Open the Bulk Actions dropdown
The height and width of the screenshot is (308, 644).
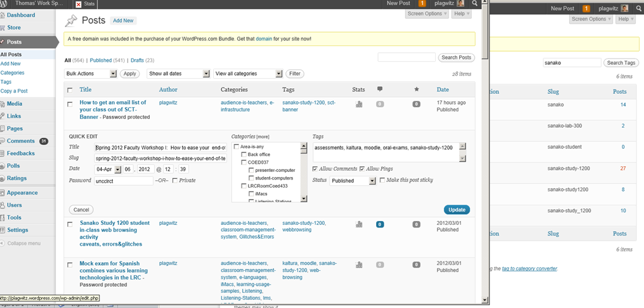click(91, 74)
